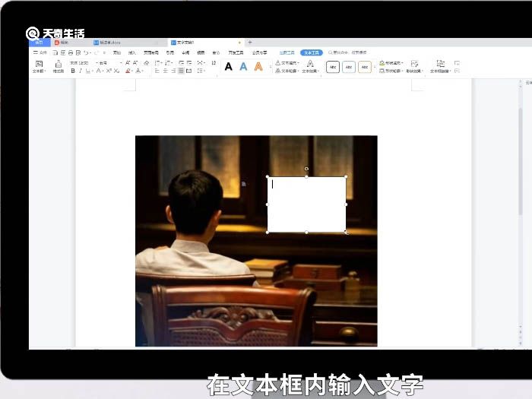Select the black A text style preset
The height and width of the screenshot is (399, 532).
click(x=229, y=67)
